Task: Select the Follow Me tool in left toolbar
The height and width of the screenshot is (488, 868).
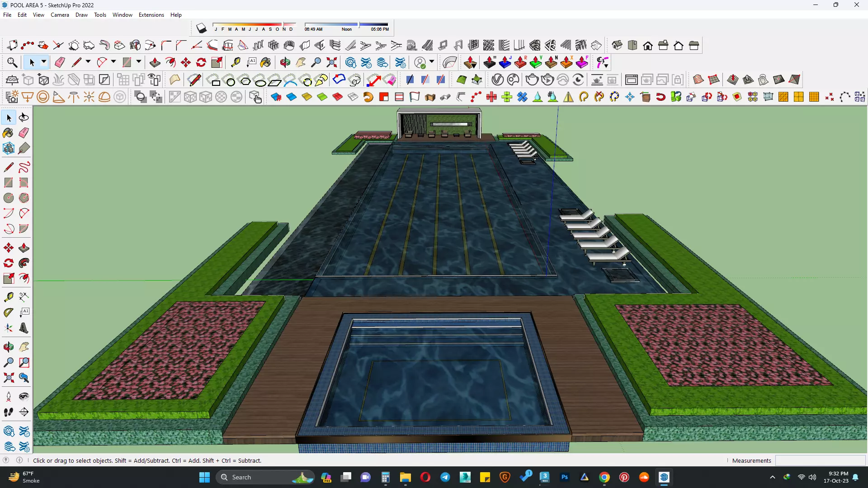Action: [24, 263]
